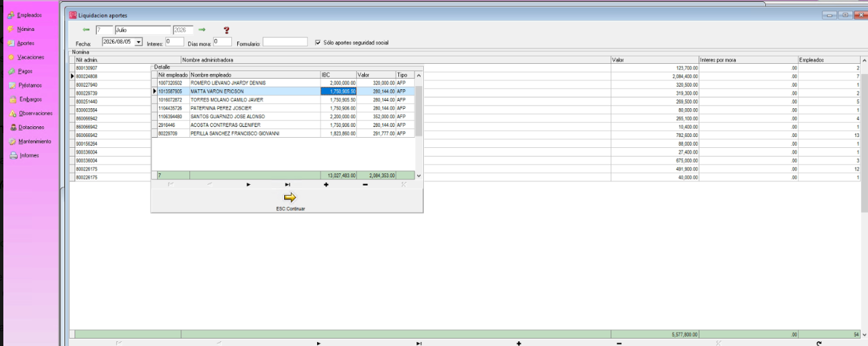Image resolution: width=868 pixels, height=346 pixels.
Task: Open Vacaciones in the sidebar
Action: click(26, 57)
